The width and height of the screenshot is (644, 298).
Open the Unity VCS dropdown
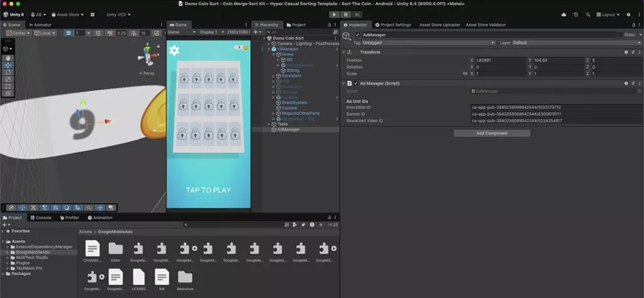coord(118,15)
